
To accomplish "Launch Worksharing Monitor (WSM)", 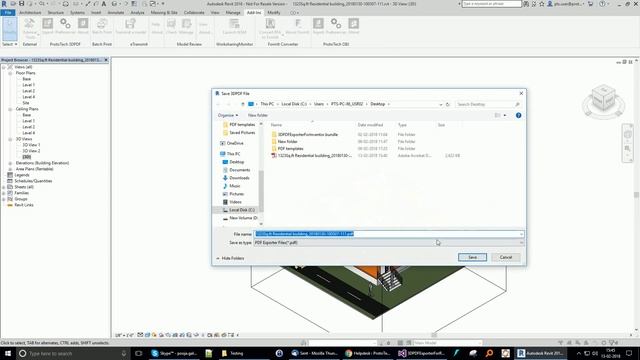I will 234,26.
